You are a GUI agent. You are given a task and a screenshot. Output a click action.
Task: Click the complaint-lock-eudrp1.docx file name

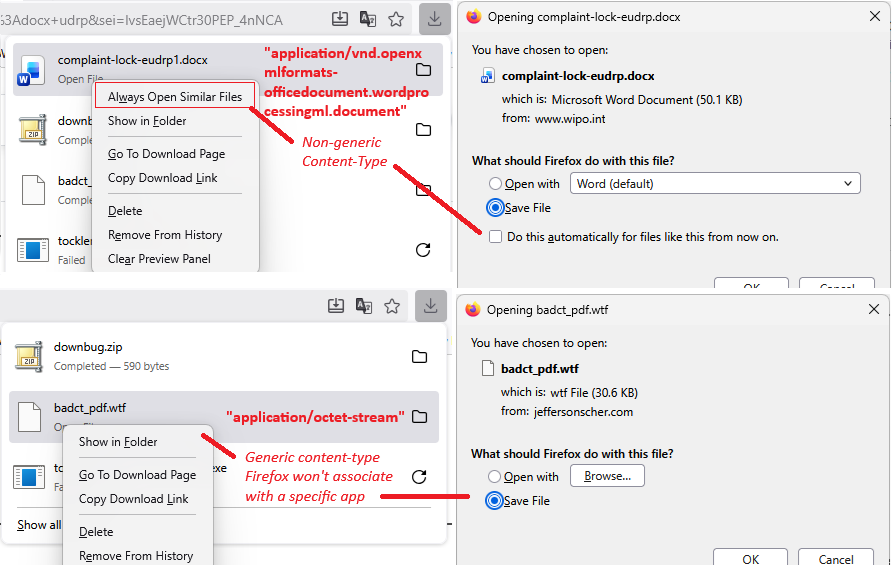(x=133, y=60)
